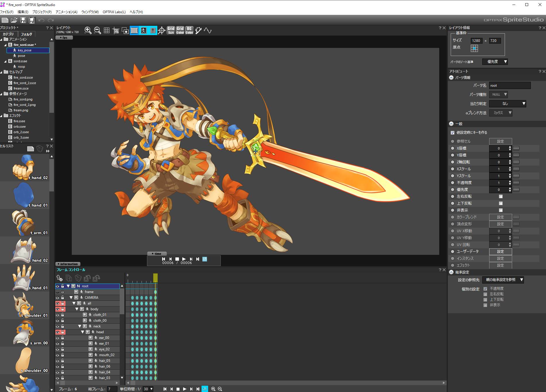Click the undo arrow in main toolbar

[x=41, y=20]
